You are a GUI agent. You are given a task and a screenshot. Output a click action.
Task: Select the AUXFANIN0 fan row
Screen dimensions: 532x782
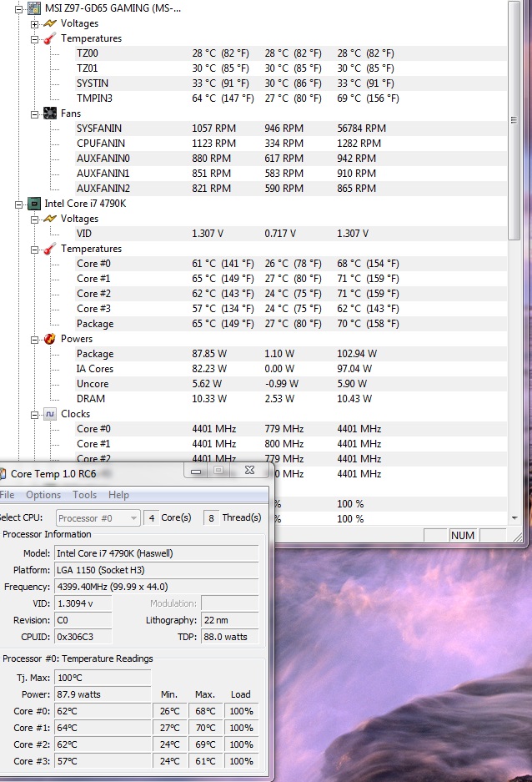(x=290, y=158)
